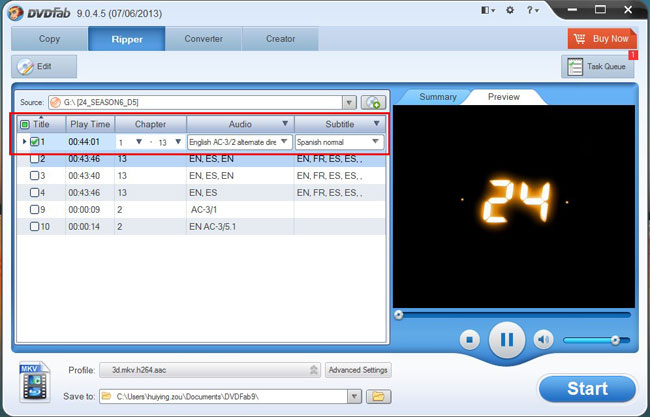
Task: Open Advanced Settings
Action: coord(358,370)
